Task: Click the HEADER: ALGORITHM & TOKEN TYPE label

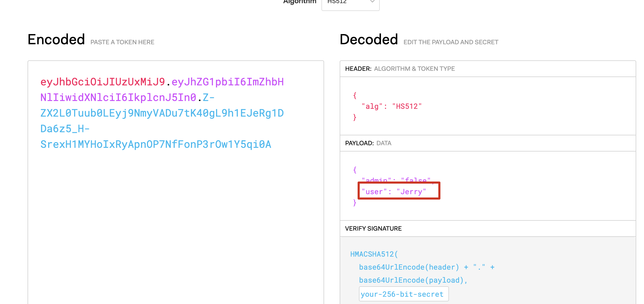Action: click(x=400, y=69)
